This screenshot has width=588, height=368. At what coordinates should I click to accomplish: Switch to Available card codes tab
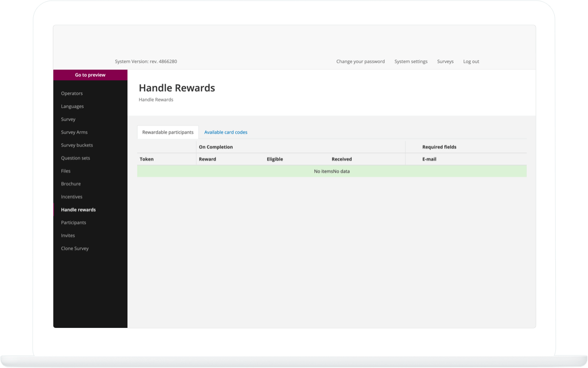(226, 132)
